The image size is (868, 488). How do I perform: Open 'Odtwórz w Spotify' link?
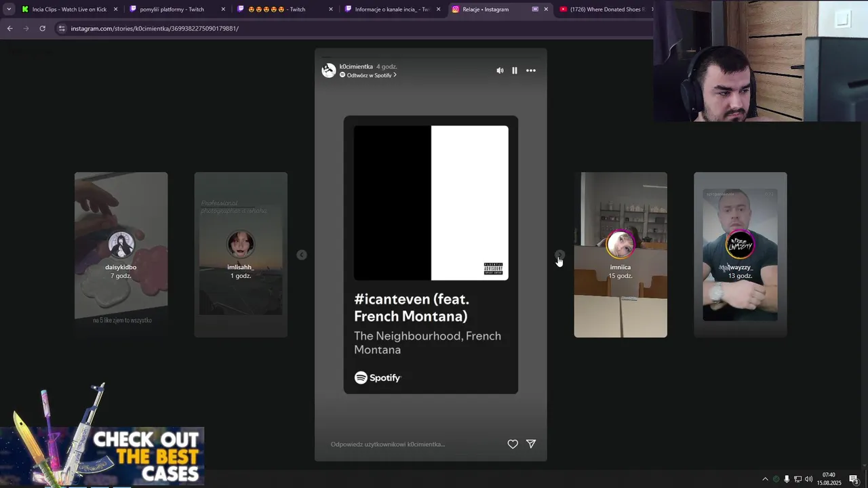coord(368,75)
